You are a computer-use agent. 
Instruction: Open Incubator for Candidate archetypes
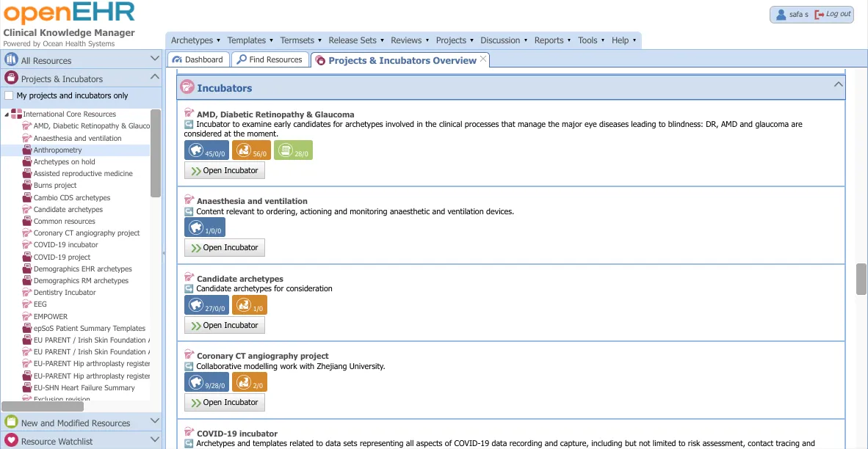click(x=225, y=325)
